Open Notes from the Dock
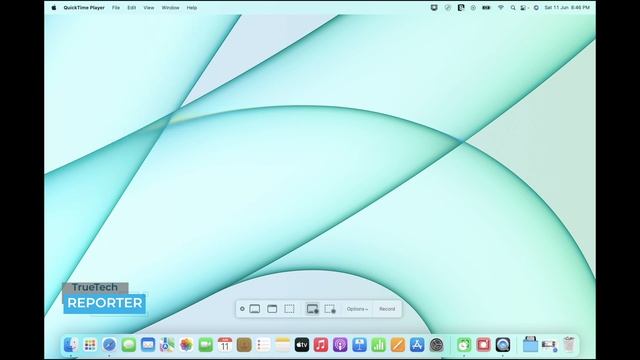This screenshot has width=640, height=360. 282,345
